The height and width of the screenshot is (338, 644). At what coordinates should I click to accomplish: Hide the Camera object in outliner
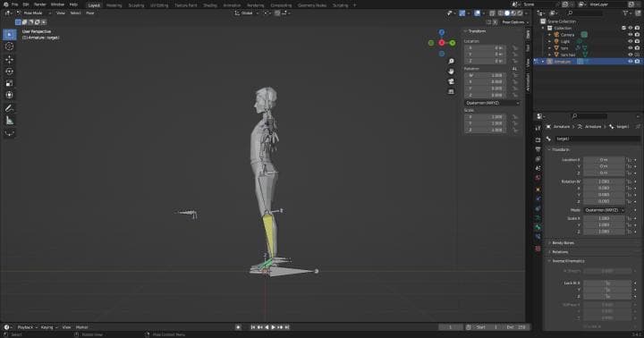click(x=631, y=35)
